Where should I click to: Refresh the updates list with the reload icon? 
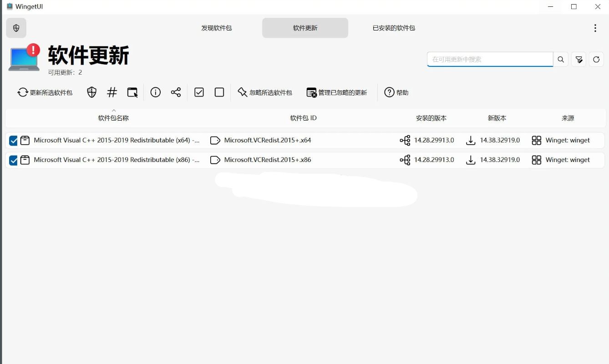[596, 59]
